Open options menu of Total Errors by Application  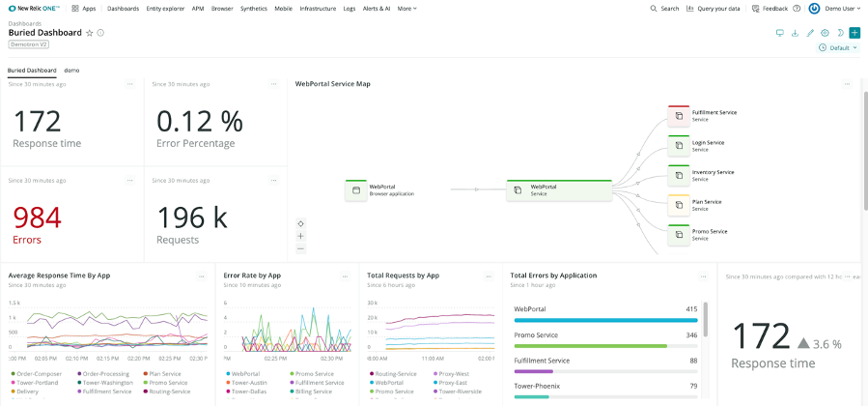(703, 275)
